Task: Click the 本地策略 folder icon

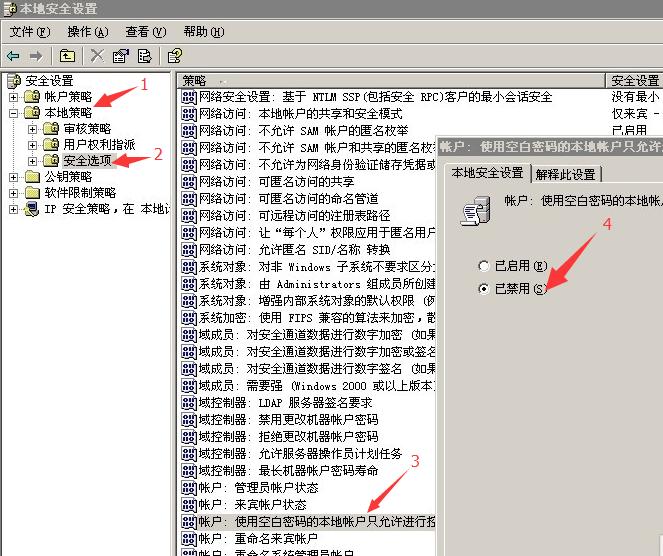Action: [32, 113]
